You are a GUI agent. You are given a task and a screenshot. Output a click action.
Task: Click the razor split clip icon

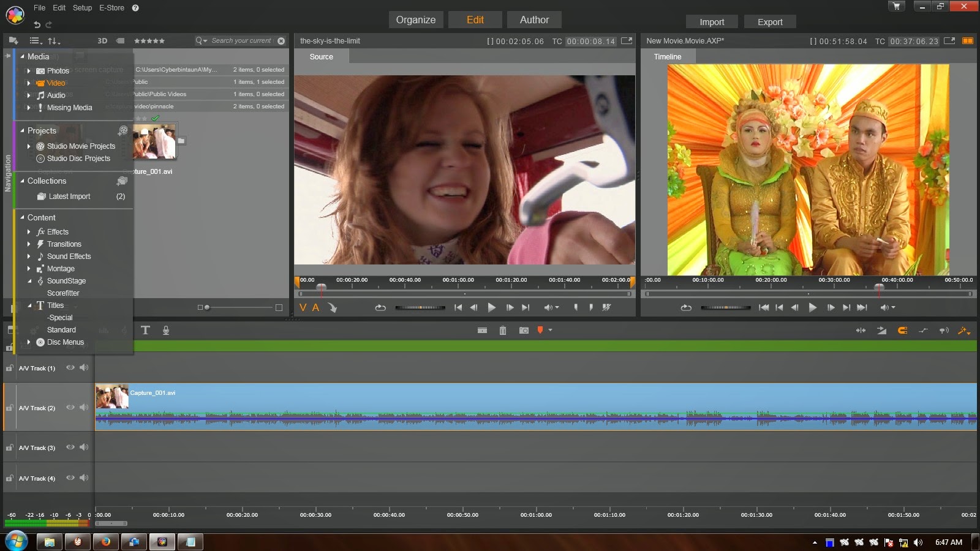(482, 331)
